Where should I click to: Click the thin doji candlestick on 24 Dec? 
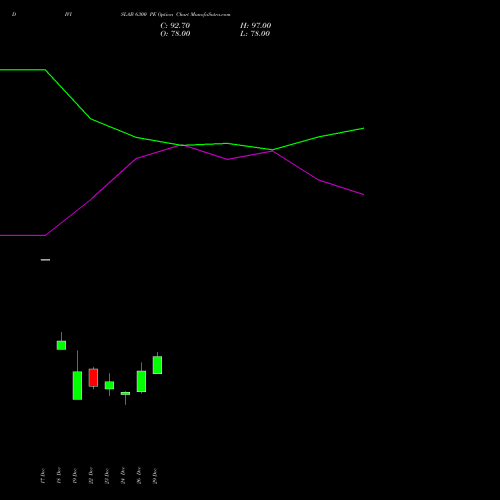click(125, 394)
